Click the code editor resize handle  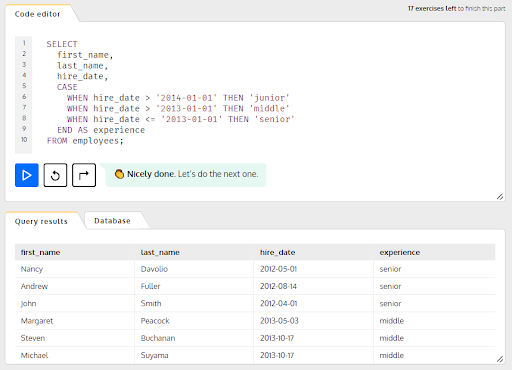[500, 197]
